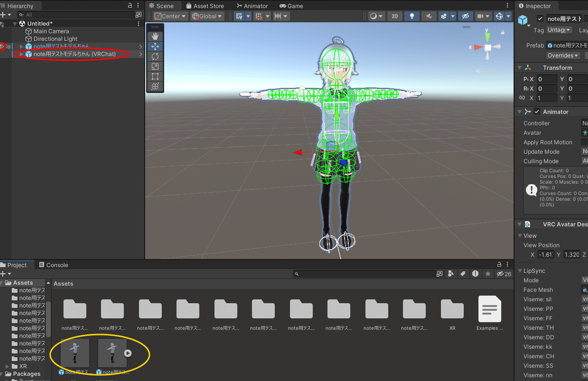Select the Hand view tool
588x381 pixels.
click(155, 36)
